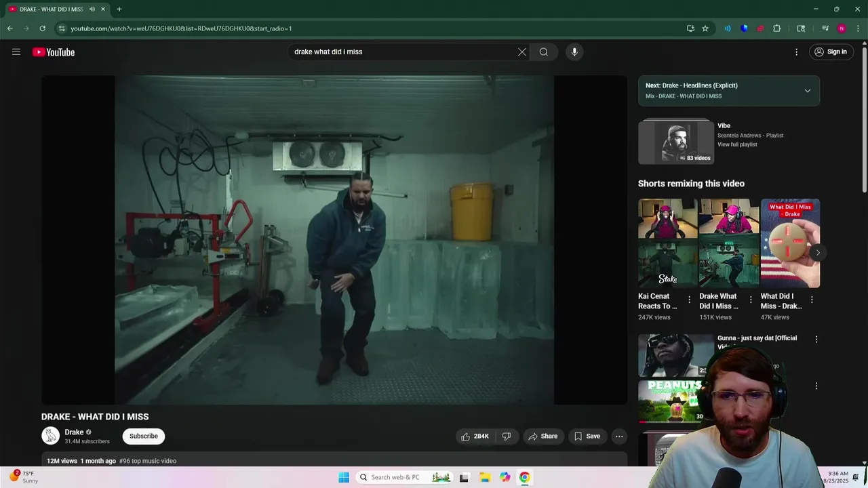The width and height of the screenshot is (868, 488).
Task: Open options for Drake What Did I Miss short
Action: [x=751, y=300]
